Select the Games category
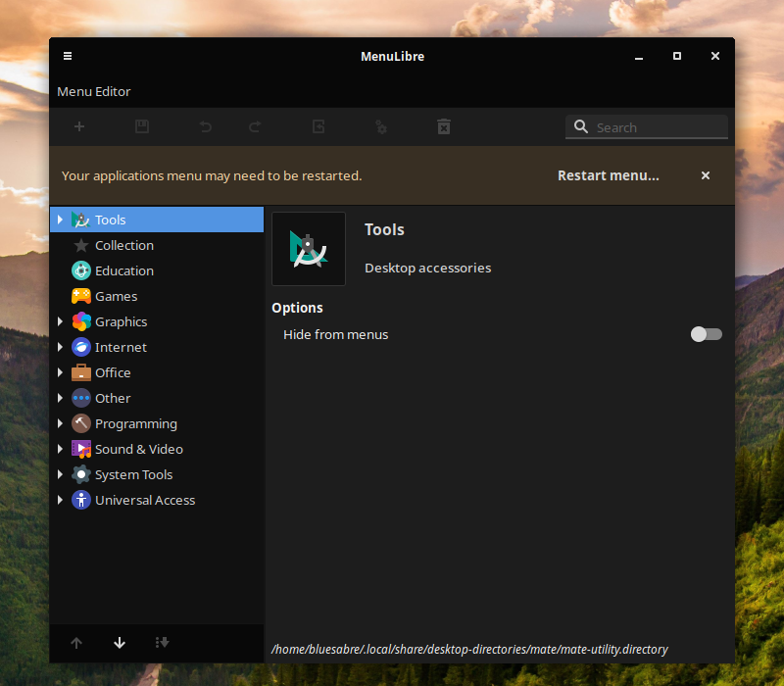 (116, 296)
